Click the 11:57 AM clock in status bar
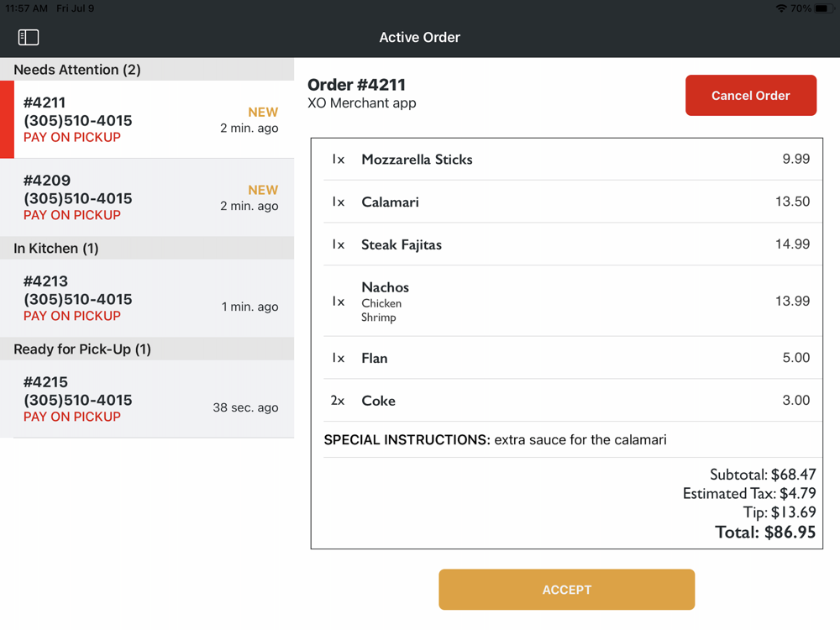840x630 pixels. (26, 8)
